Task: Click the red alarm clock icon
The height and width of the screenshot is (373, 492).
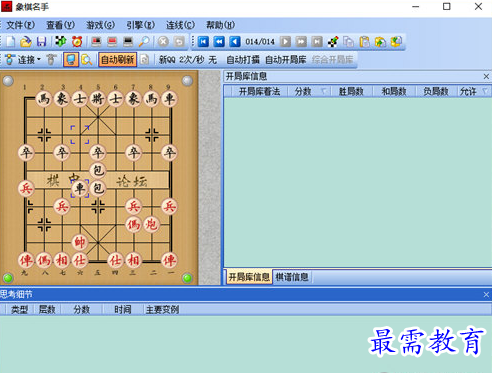Action: (x=77, y=42)
